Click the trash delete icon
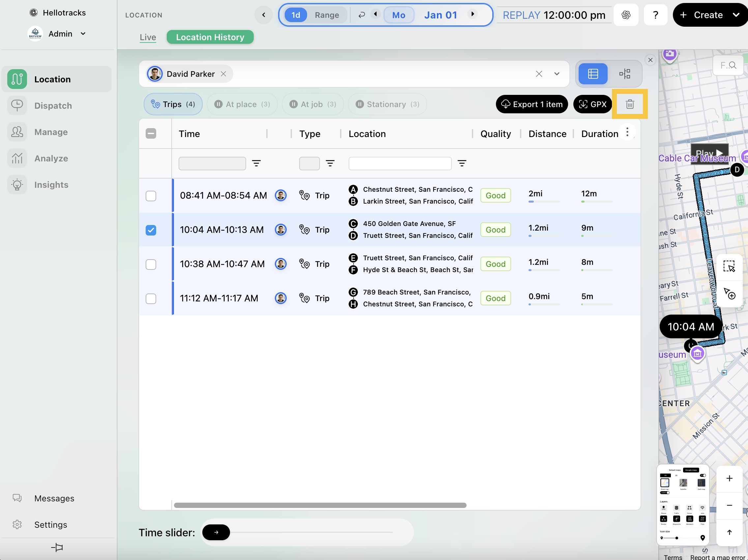This screenshot has width=748, height=560. pos(629,104)
